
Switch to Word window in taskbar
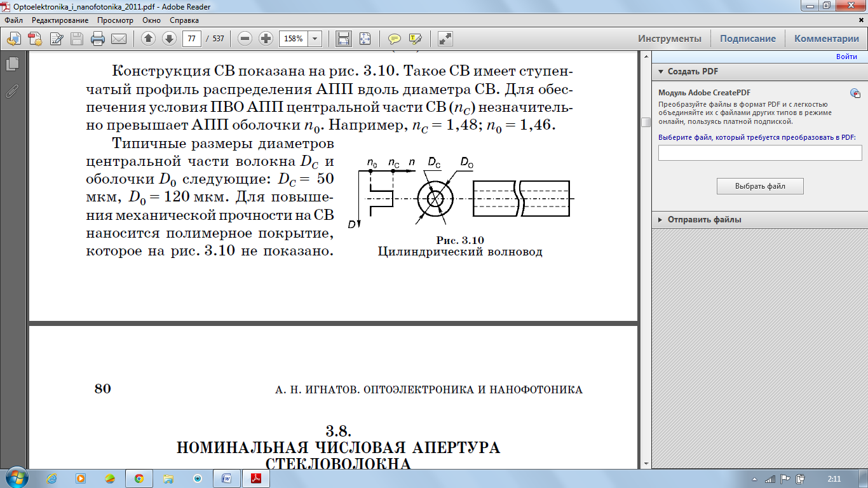(226, 478)
